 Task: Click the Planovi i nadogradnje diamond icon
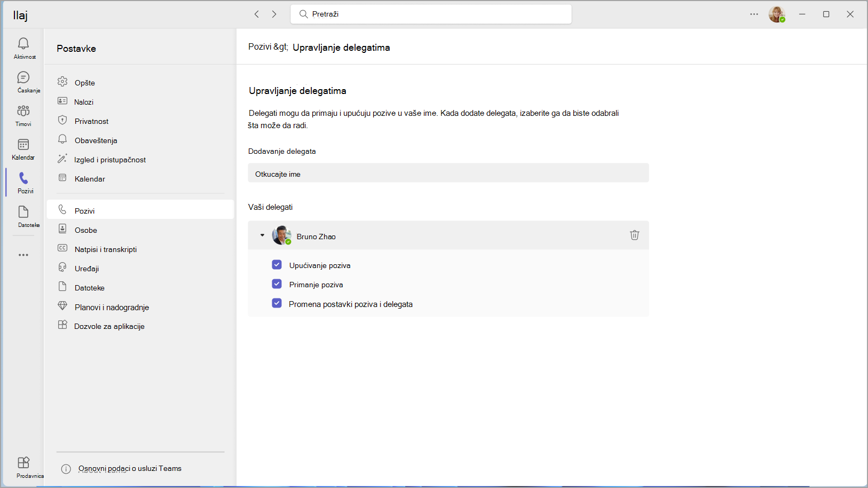tap(62, 306)
